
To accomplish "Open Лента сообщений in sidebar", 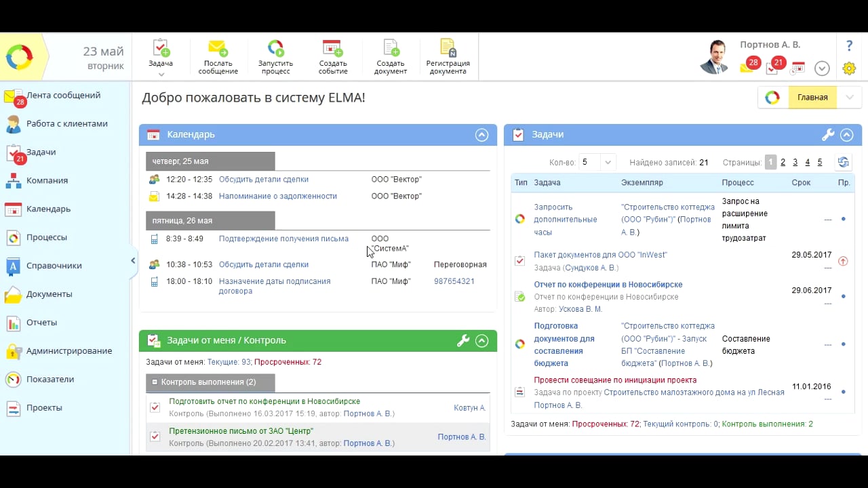I will [x=63, y=96].
